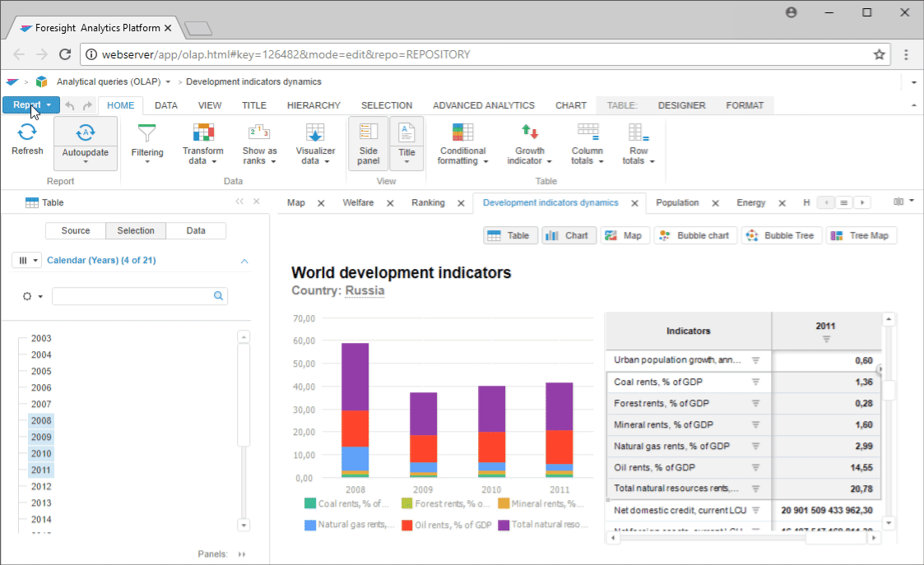The image size is (924, 565).
Task: Click the Growth indicator icon
Action: click(529, 132)
